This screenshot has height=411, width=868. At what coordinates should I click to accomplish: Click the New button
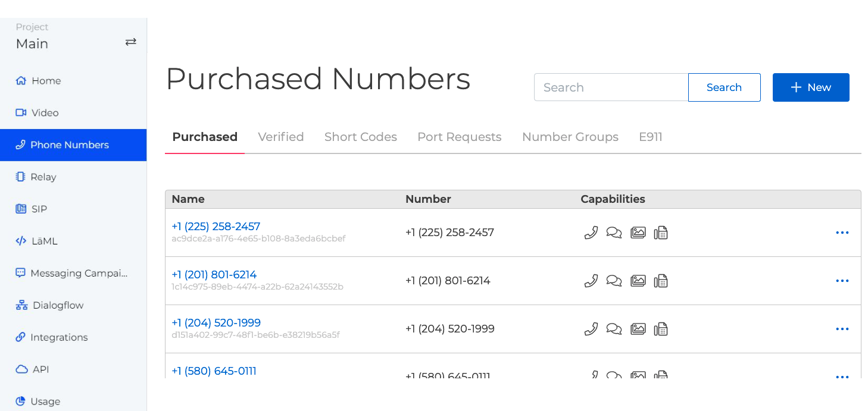811,87
